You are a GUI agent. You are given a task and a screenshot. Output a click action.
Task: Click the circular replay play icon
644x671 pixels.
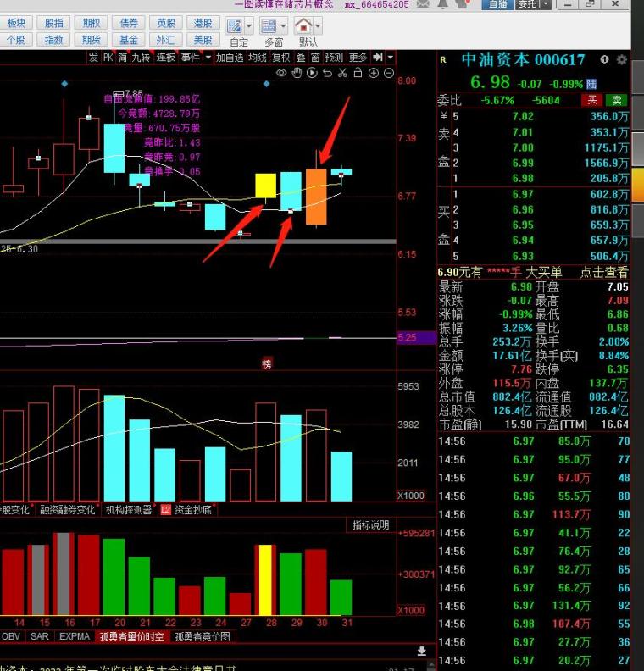[x=312, y=73]
